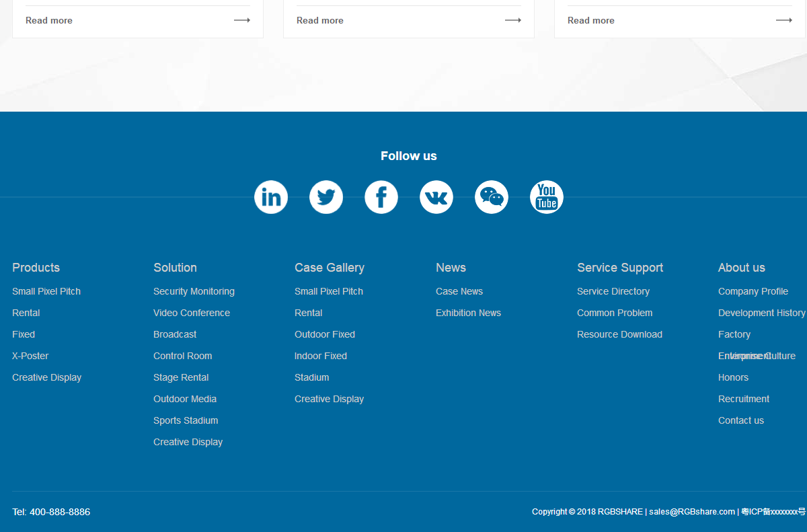Open the LinkedIn social icon
807x532 pixels.
pyautogui.click(x=271, y=197)
